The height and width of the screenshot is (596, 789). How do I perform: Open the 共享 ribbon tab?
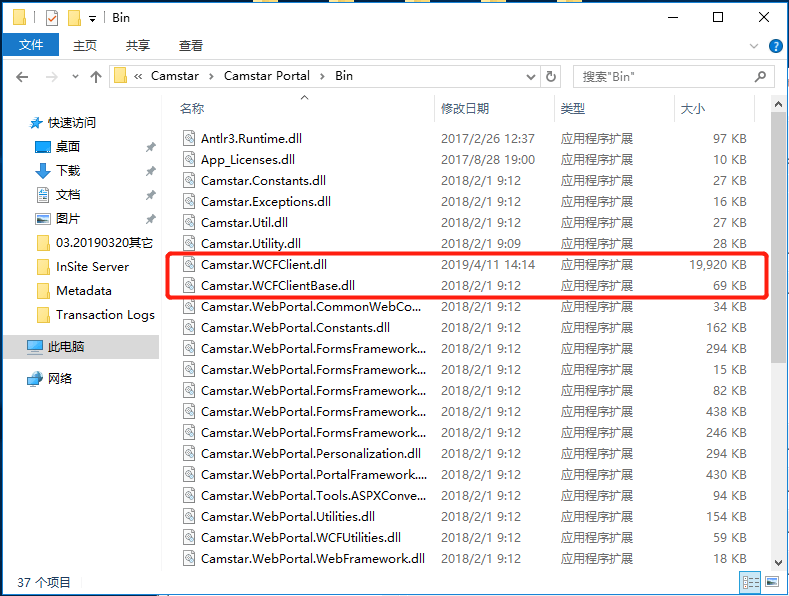coord(138,46)
